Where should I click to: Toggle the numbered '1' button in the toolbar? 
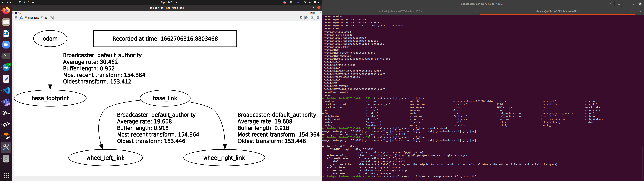tap(51, 18)
